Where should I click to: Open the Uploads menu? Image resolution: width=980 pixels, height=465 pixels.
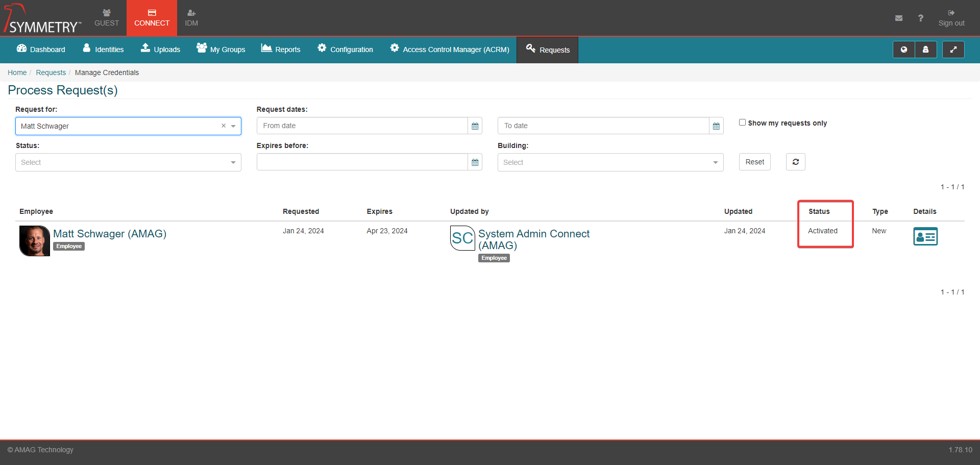[x=161, y=50]
